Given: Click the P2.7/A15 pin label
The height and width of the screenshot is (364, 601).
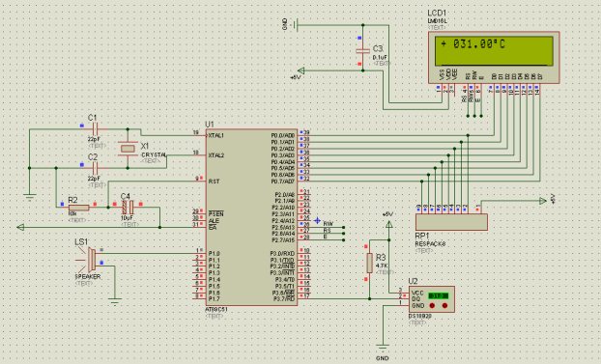Looking at the screenshot, I should tap(284, 239).
